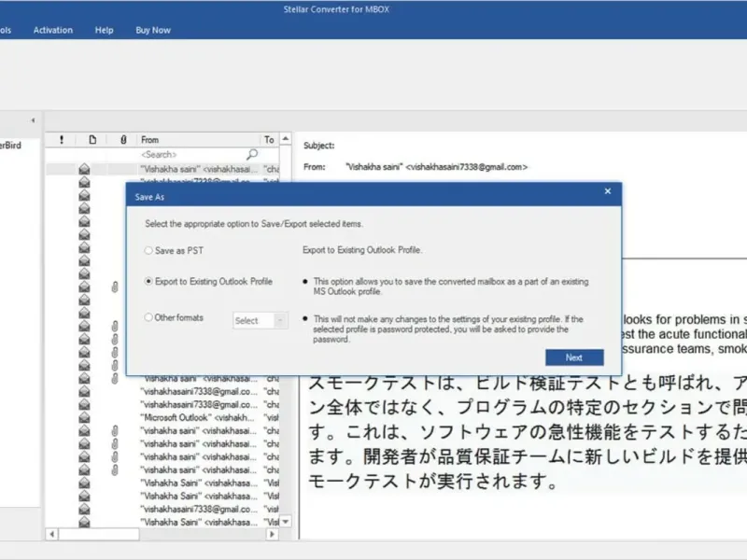This screenshot has width=747, height=560.
Task: Click the horizontal scroll left arrow
Action: pyautogui.click(x=52, y=534)
